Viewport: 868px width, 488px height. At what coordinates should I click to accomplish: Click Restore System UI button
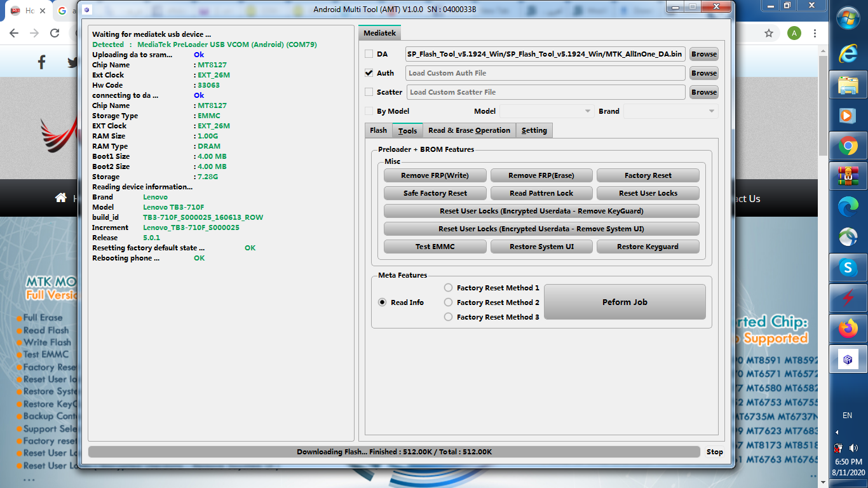(x=541, y=247)
